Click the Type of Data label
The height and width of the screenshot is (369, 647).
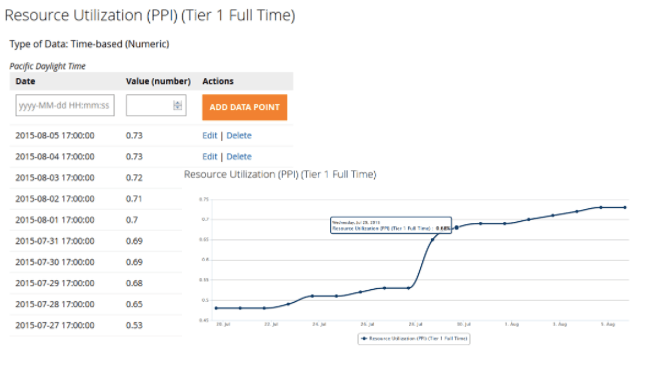[89, 44]
